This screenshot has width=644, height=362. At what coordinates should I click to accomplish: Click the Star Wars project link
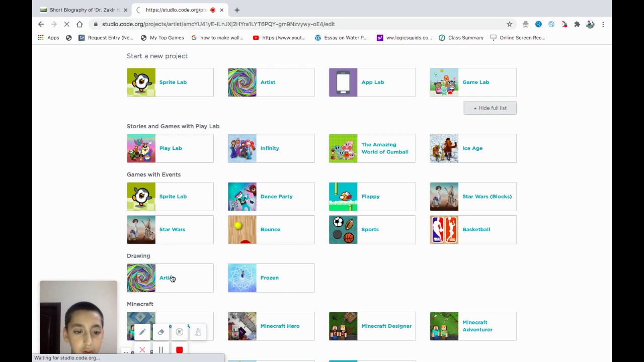coord(172,230)
